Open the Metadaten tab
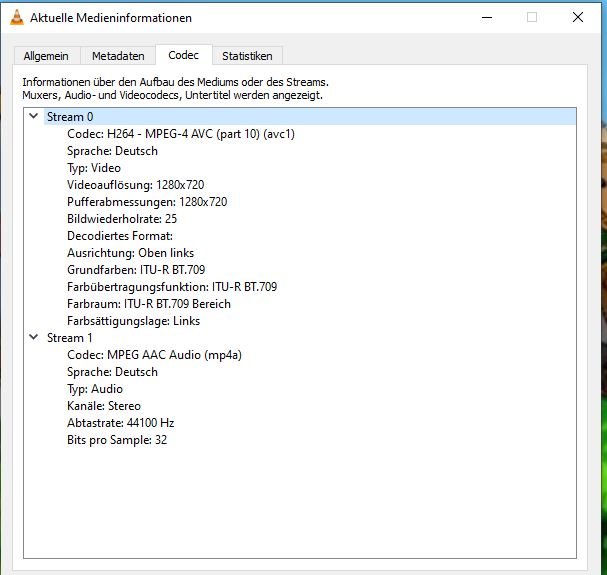 (x=118, y=56)
